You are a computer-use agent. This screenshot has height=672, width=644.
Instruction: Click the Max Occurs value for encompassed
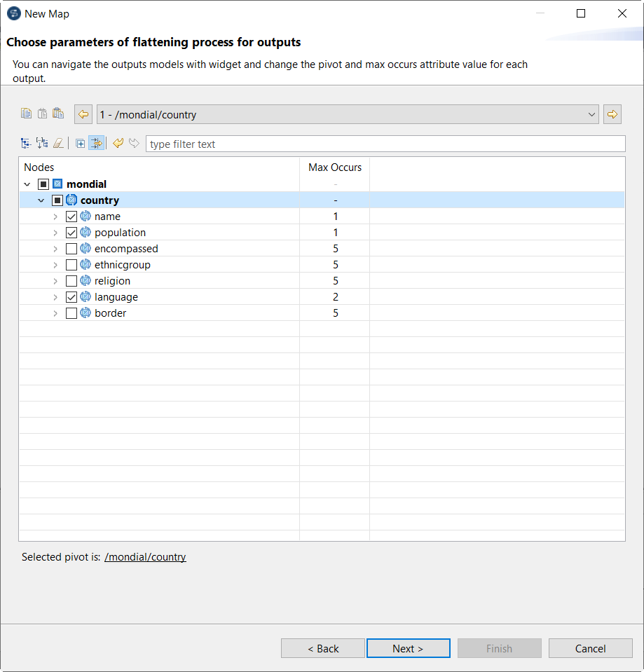(x=335, y=249)
